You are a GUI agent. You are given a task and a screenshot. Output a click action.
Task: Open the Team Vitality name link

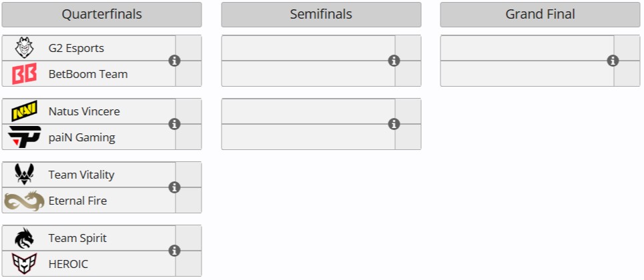tap(81, 175)
